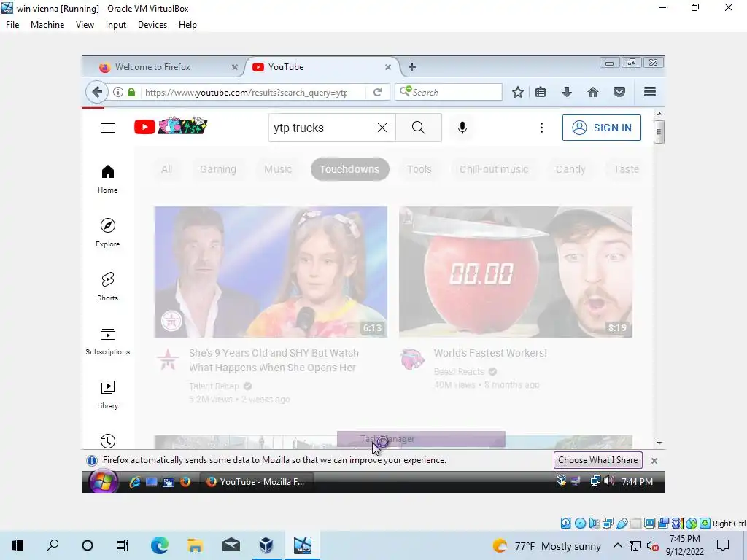This screenshot has height=560, width=747.
Task: Go to Firefox home page icon
Action: [592, 92]
